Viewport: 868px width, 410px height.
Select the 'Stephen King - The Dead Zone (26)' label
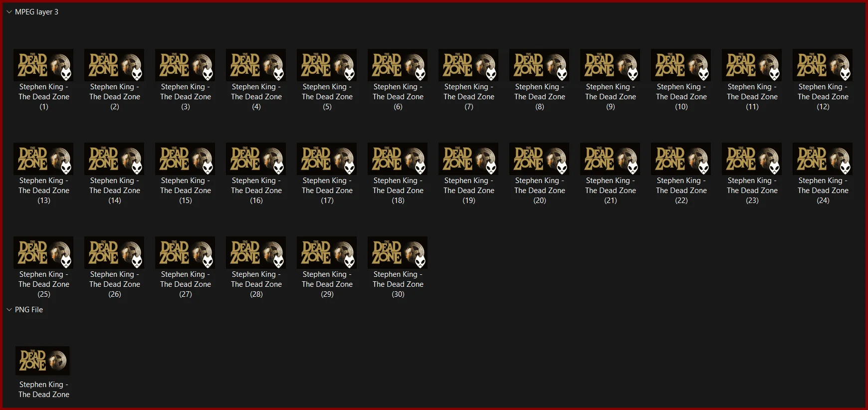(115, 284)
